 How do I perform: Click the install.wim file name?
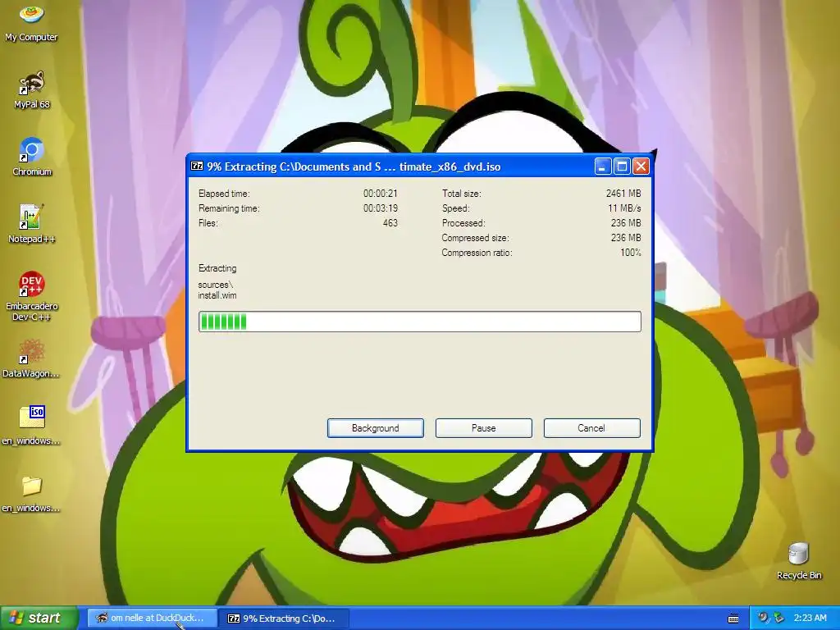[x=217, y=295]
